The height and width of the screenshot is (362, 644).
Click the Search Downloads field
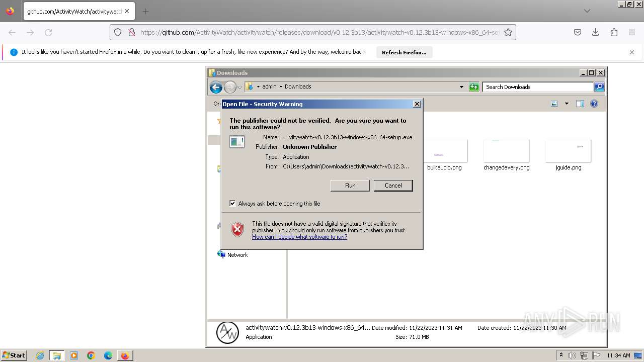tap(537, 87)
